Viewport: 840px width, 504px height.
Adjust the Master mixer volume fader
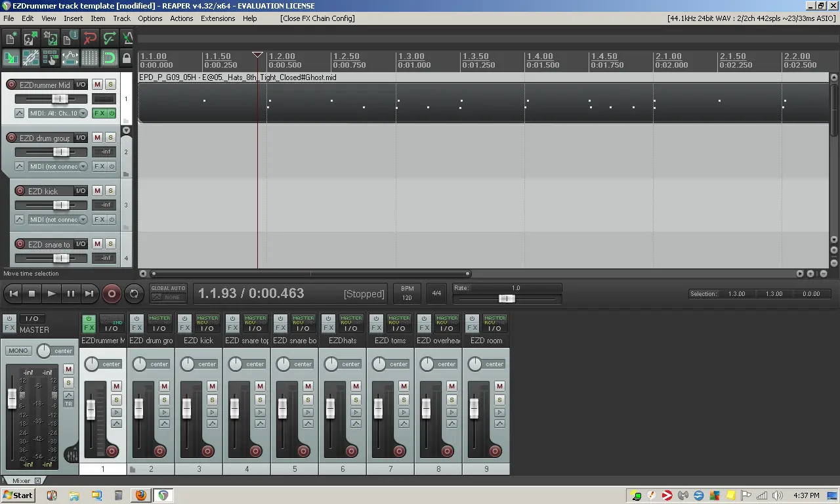click(12, 398)
